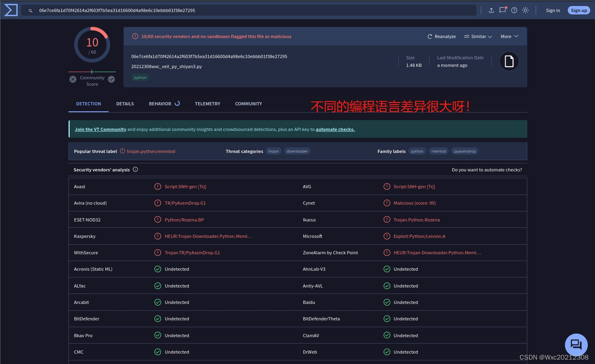Screen dimensions: 595x364
Task: Click Cynet malicious warning icon
Action: (x=387, y=203)
